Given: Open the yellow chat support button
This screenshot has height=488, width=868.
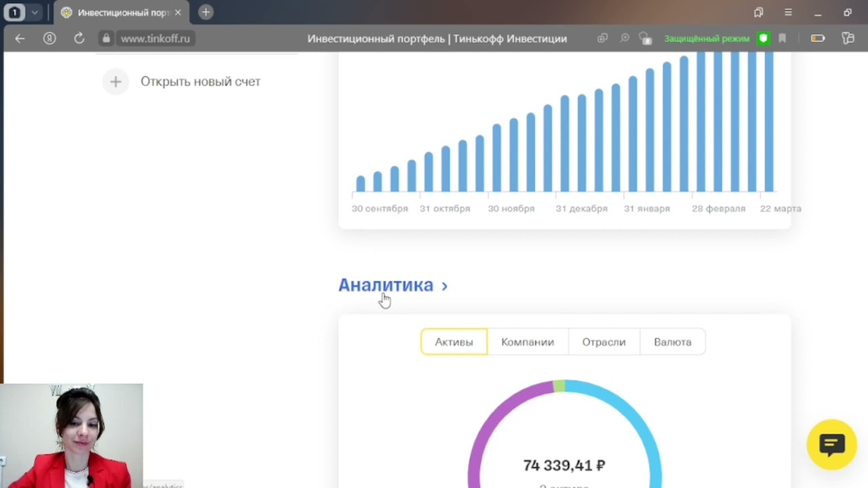Looking at the screenshot, I should click(x=832, y=445).
